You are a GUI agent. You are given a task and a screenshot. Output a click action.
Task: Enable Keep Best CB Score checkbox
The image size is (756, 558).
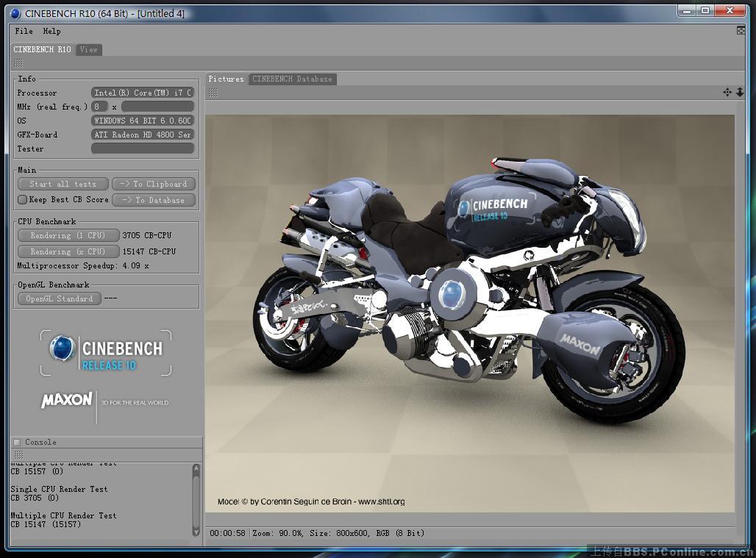pos(22,199)
